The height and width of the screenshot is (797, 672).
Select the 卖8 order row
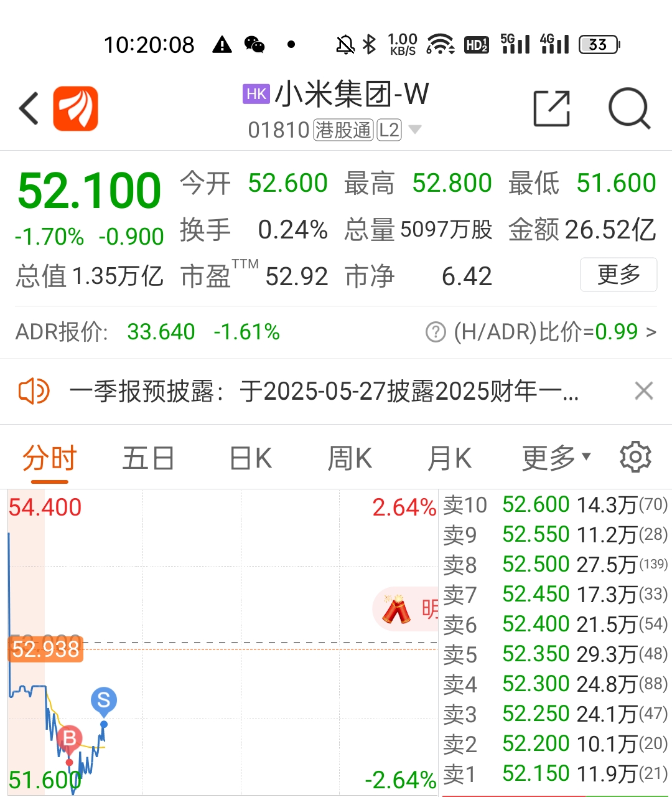click(x=556, y=565)
